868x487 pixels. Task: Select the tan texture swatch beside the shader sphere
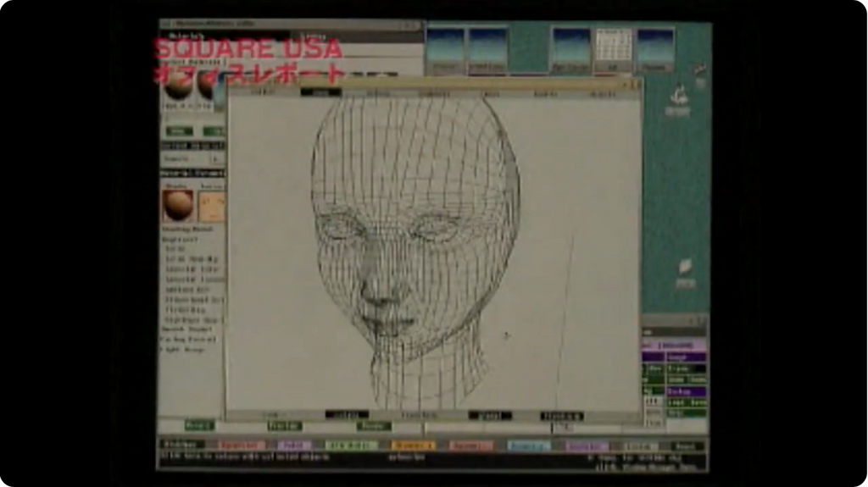212,207
